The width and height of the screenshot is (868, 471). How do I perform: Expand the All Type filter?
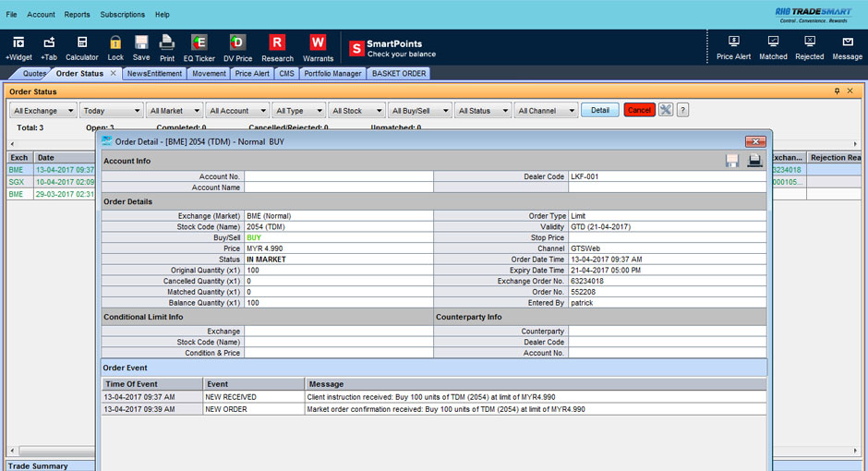click(x=298, y=111)
